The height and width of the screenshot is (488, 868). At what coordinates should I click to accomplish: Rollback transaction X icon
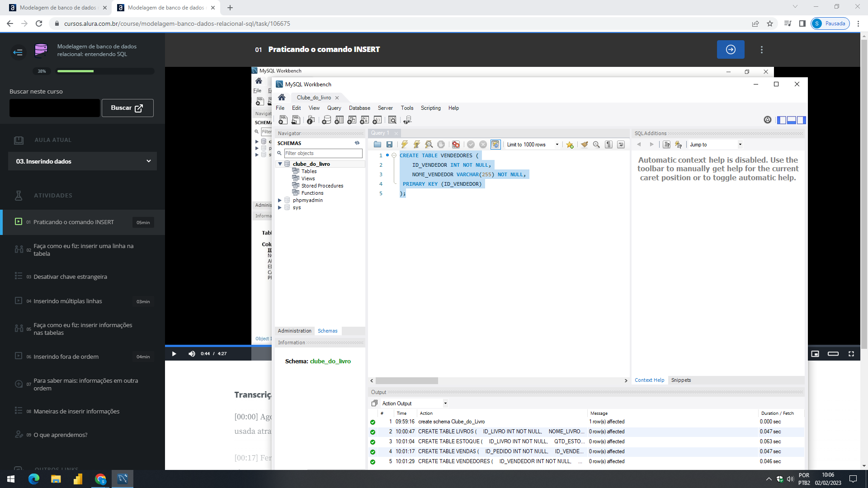point(483,145)
